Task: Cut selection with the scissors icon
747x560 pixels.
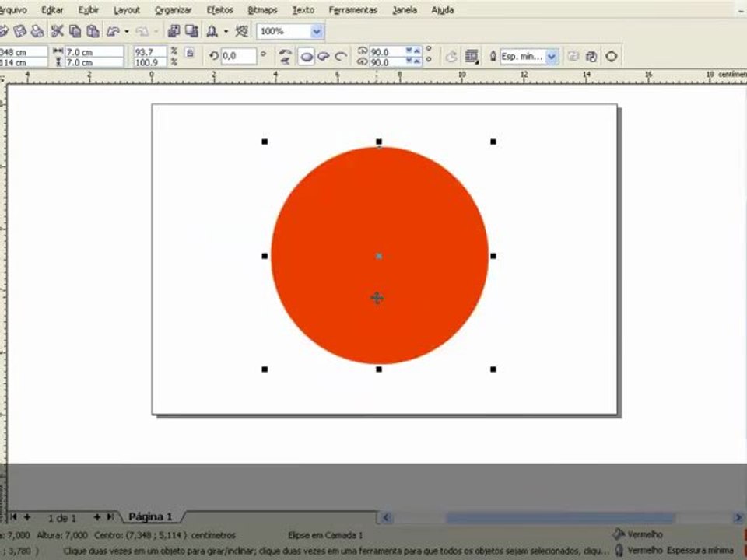Action: point(57,31)
